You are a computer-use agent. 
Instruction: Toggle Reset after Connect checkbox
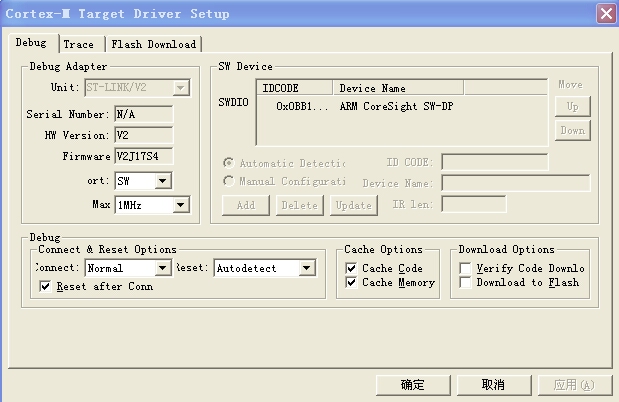point(45,286)
